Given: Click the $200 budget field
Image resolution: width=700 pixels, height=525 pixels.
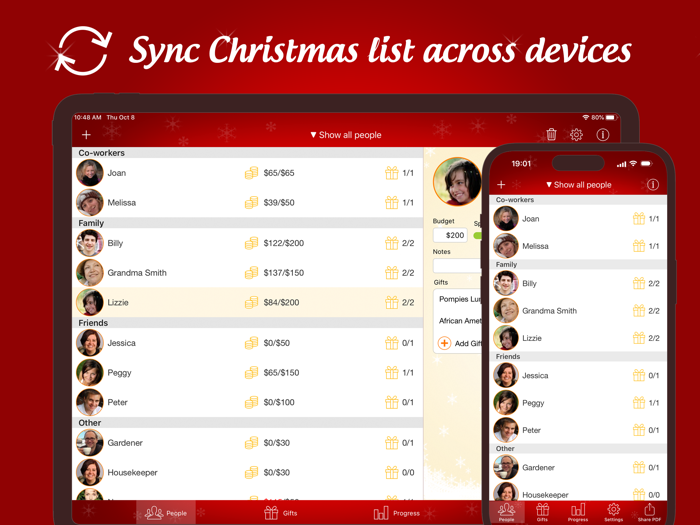Looking at the screenshot, I should pos(450,235).
